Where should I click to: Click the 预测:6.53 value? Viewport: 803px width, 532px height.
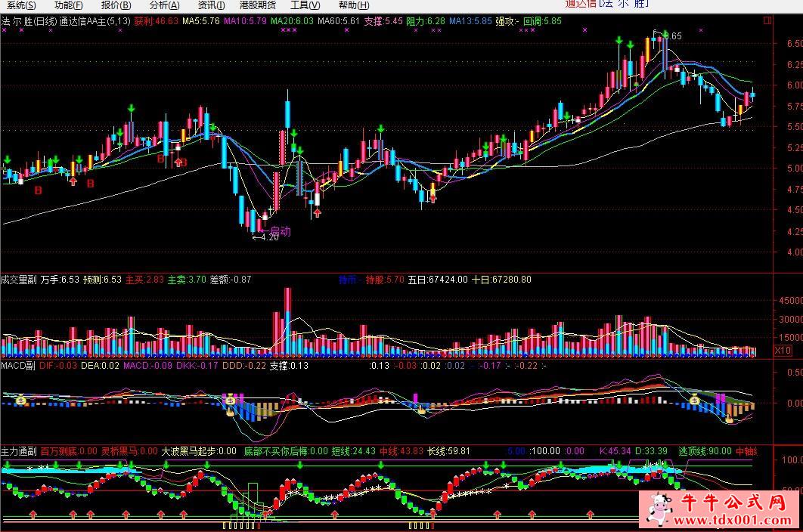[102, 280]
